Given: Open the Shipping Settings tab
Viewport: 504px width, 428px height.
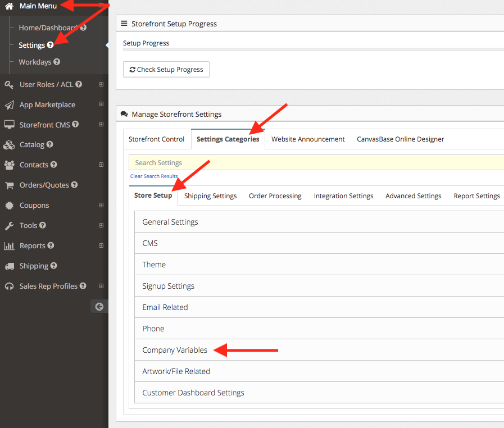Looking at the screenshot, I should click(x=210, y=196).
